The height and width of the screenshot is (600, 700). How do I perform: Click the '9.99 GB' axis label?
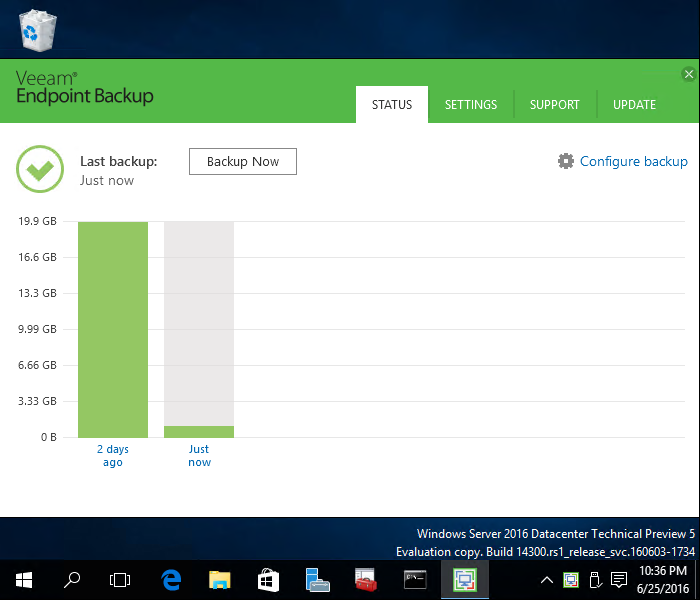(38, 329)
